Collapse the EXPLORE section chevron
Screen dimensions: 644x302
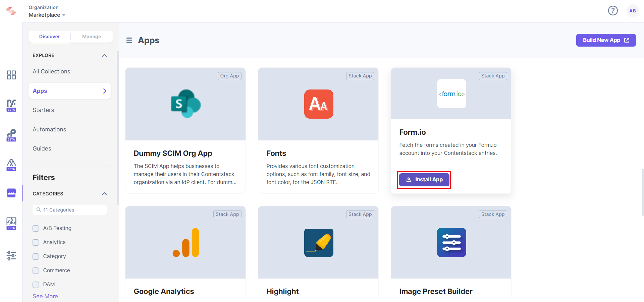coord(104,55)
